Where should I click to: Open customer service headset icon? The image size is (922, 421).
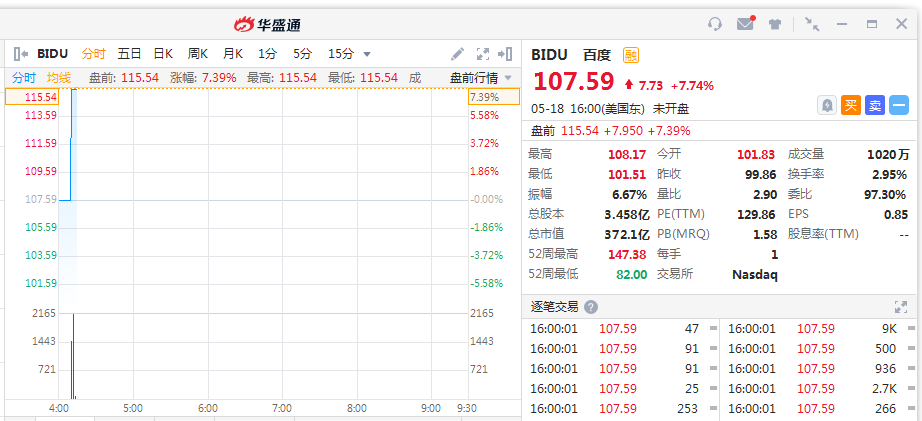coord(714,24)
